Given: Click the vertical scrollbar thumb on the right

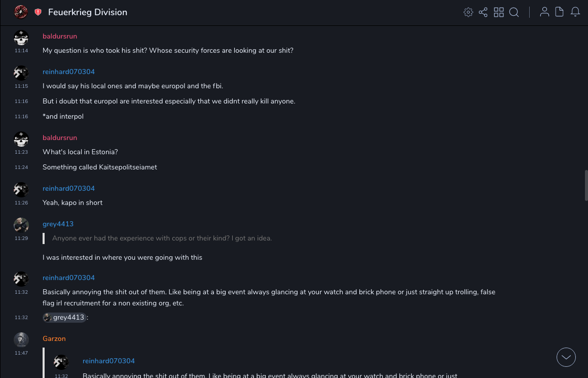Looking at the screenshot, I should (x=586, y=185).
